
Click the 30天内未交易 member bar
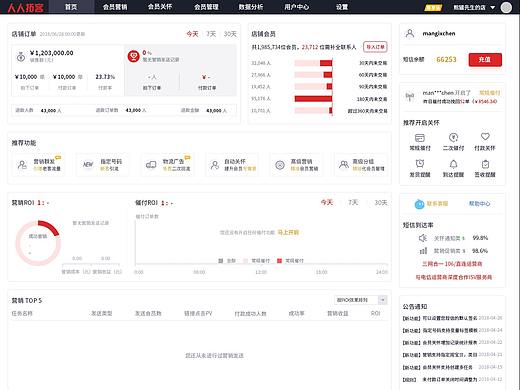click(x=313, y=63)
